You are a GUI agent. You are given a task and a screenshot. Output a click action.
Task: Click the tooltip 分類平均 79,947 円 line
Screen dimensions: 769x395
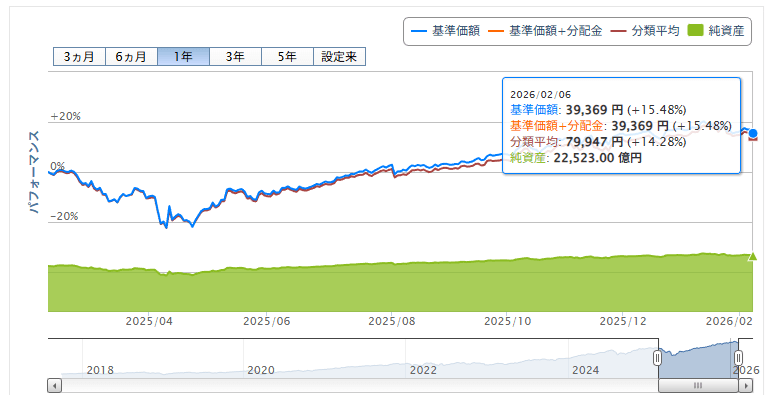coord(598,142)
